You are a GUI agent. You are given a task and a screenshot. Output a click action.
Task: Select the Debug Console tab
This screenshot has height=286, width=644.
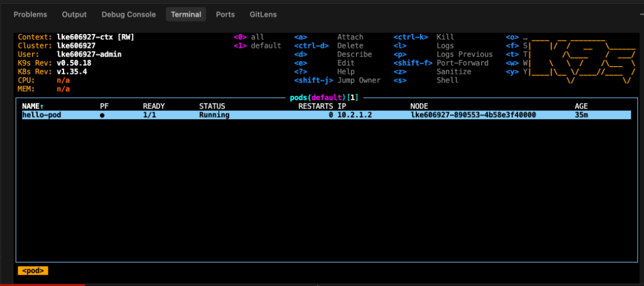[x=128, y=14]
